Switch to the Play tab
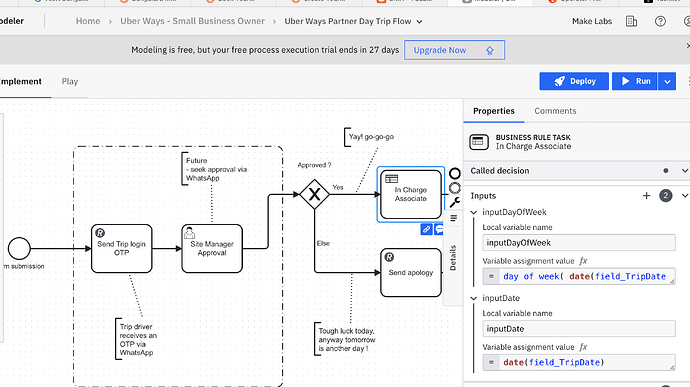690x387 pixels. point(70,81)
